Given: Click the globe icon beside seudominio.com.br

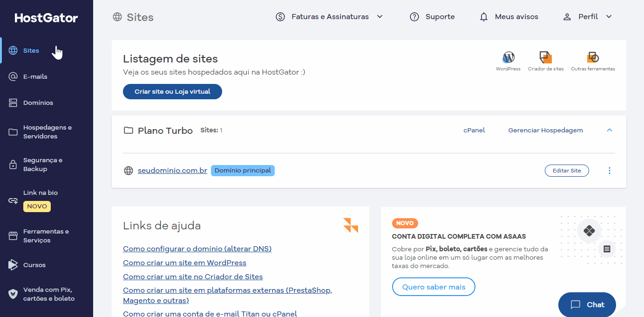Looking at the screenshot, I should 129,171.
